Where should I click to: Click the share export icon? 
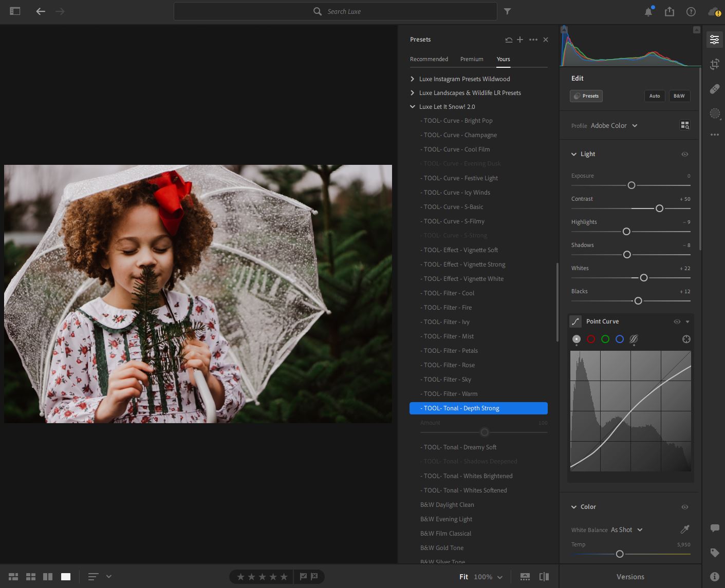pos(669,11)
